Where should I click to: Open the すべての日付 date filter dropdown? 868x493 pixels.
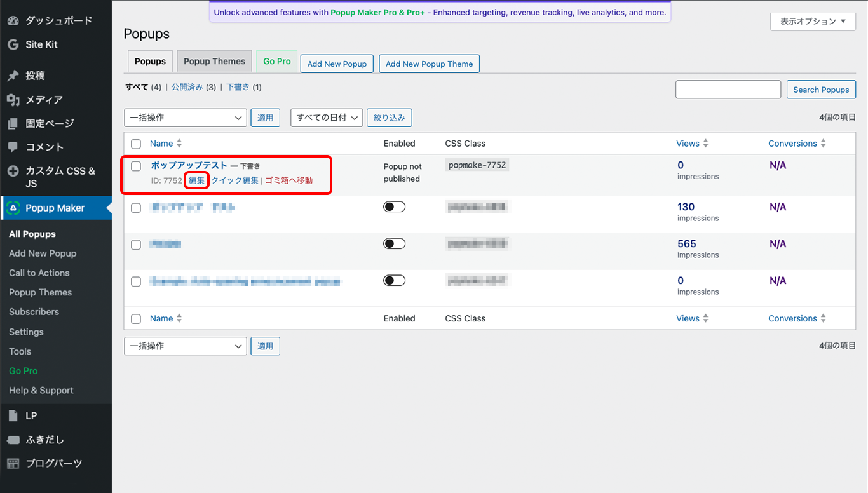pos(327,118)
